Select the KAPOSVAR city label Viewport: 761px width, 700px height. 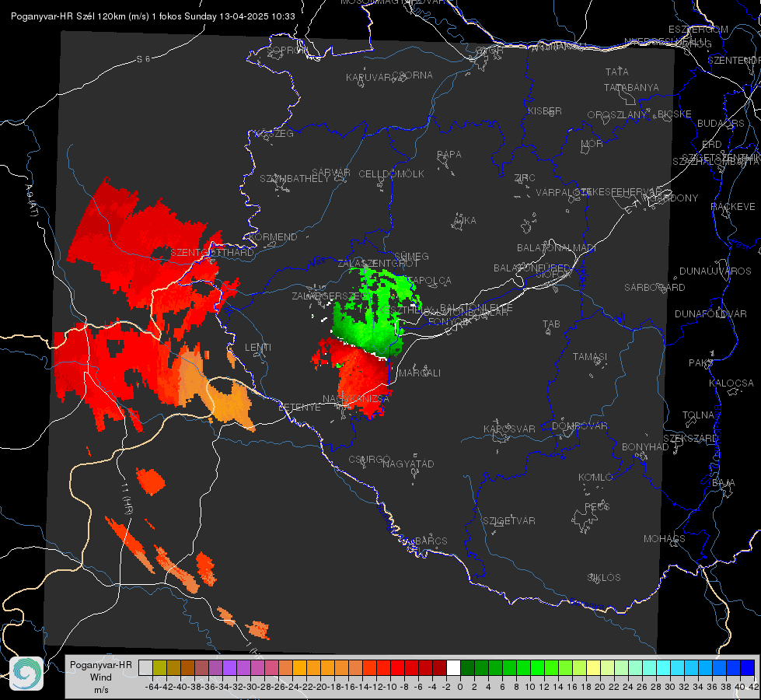coord(509,429)
